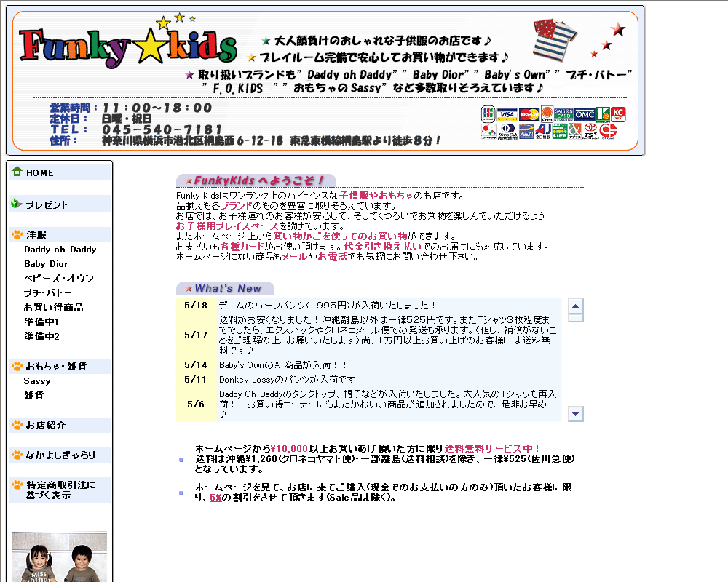Click the striped T-shirt image in header
Viewport: 728px width, 582px height.
554,39
